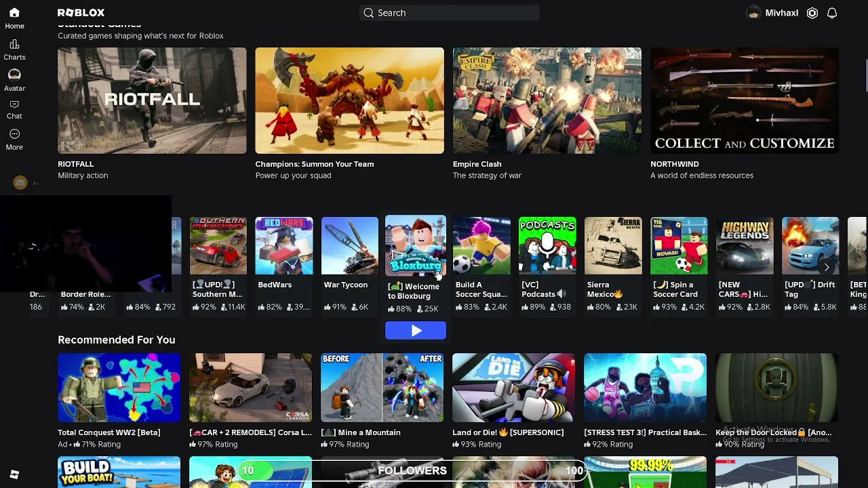
Task: Open the BedWars game icon
Action: pyautogui.click(x=284, y=245)
